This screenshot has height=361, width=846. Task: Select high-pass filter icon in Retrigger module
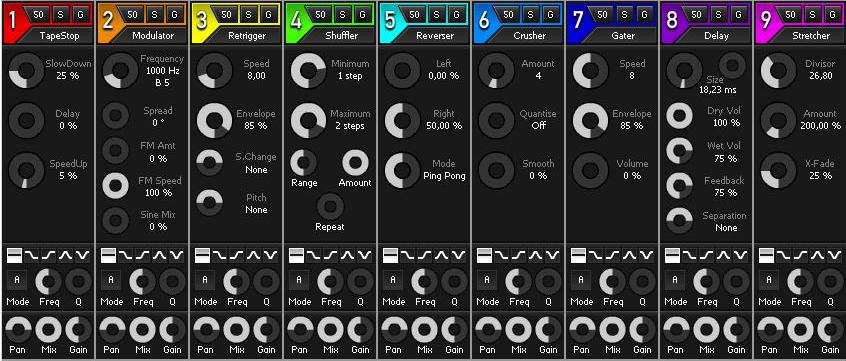pos(236,255)
